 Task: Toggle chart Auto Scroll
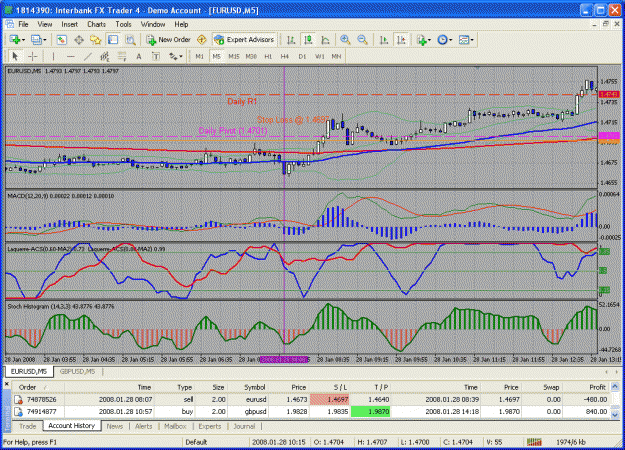(x=384, y=40)
